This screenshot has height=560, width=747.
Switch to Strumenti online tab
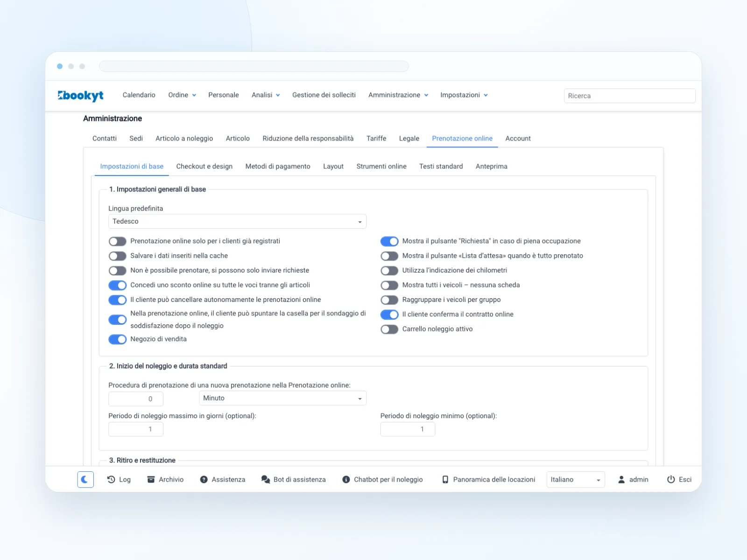tap(381, 166)
